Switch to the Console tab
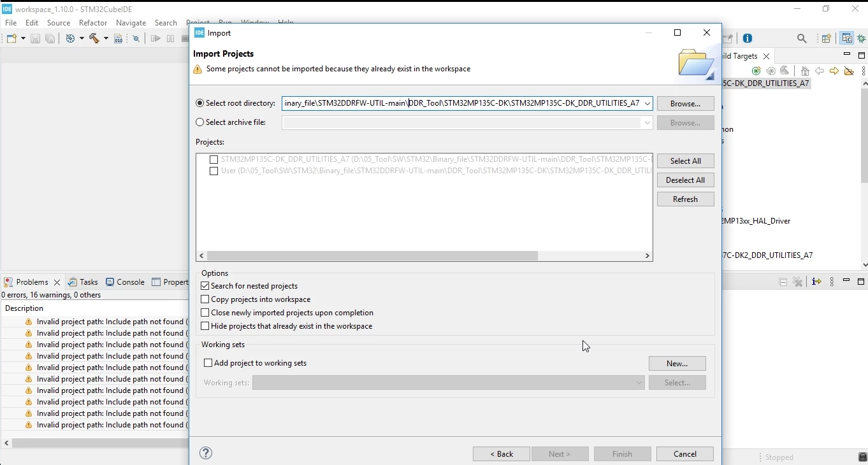Screen dimensions: 868x465 (x=126, y=282)
